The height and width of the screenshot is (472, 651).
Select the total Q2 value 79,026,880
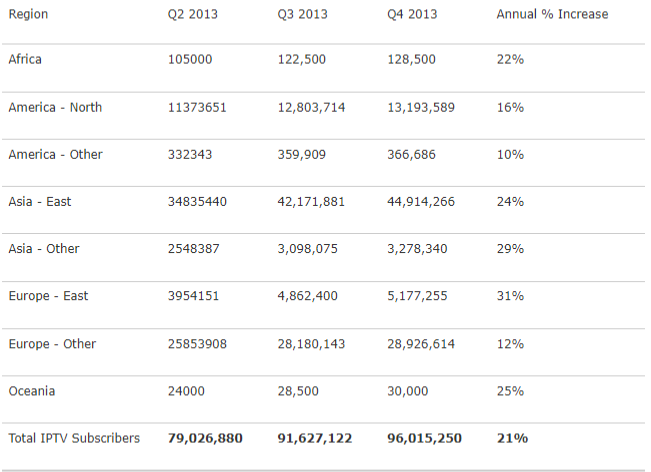pyautogui.click(x=205, y=438)
